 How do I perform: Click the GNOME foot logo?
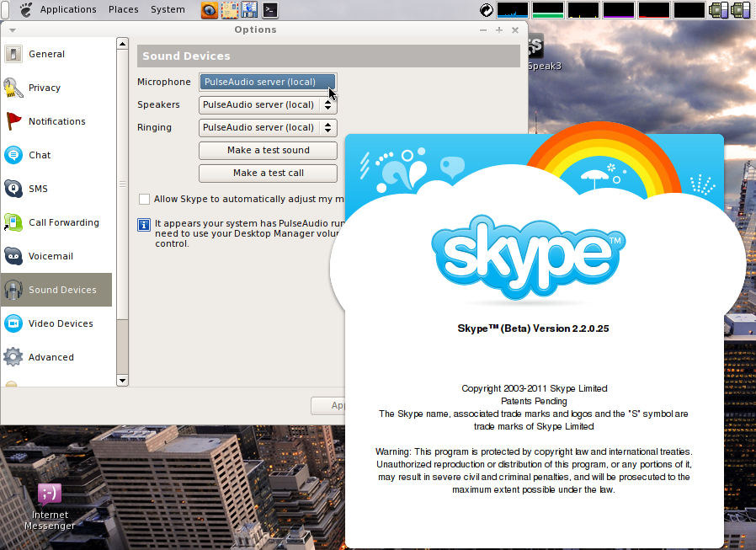tap(25, 9)
